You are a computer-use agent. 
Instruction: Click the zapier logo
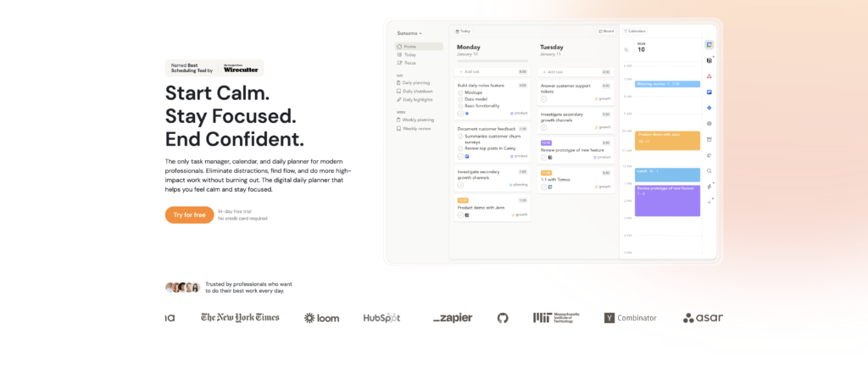453,318
